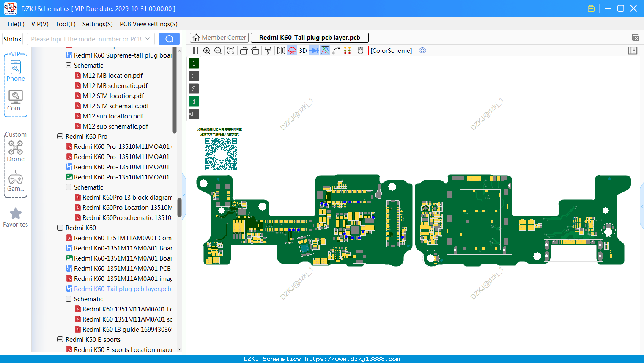Open the colored pin dots tool
The width and height of the screenshot is (644, 363).
348,51
